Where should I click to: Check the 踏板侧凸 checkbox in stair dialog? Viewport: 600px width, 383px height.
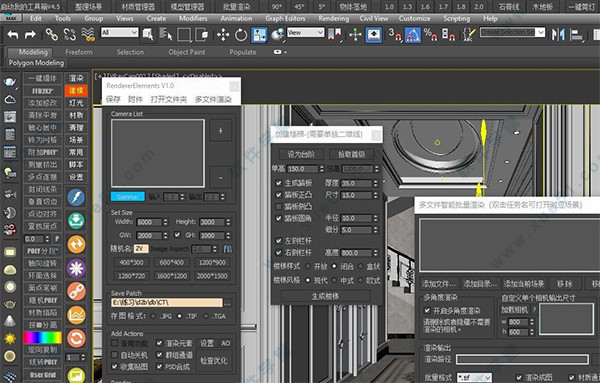point(279,207)
